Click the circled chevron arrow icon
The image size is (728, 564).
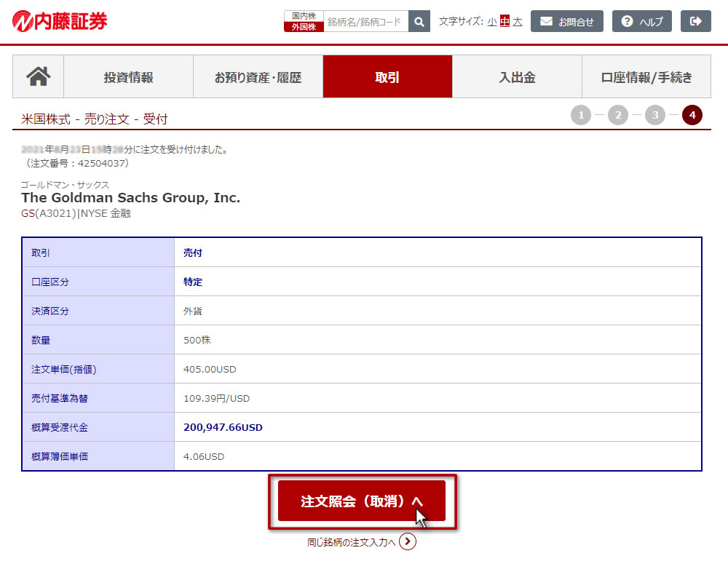408,541
